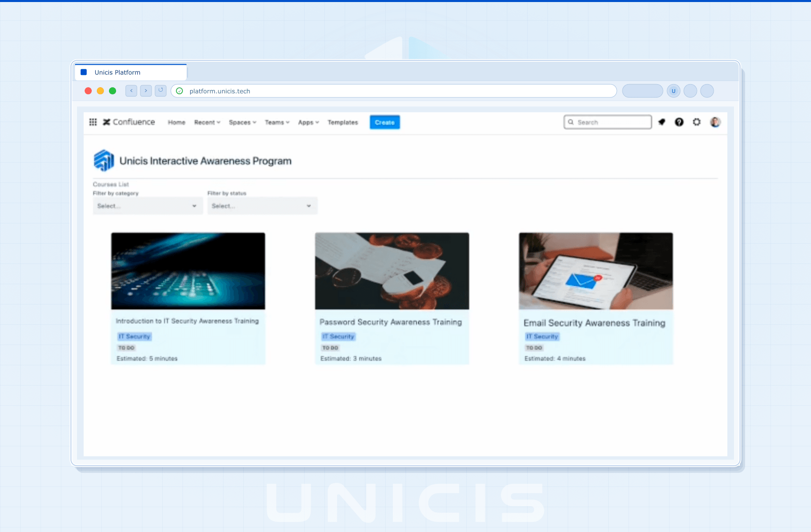Expand the Recent menu
The image size is (811, 532).
(x=207, y=123)
